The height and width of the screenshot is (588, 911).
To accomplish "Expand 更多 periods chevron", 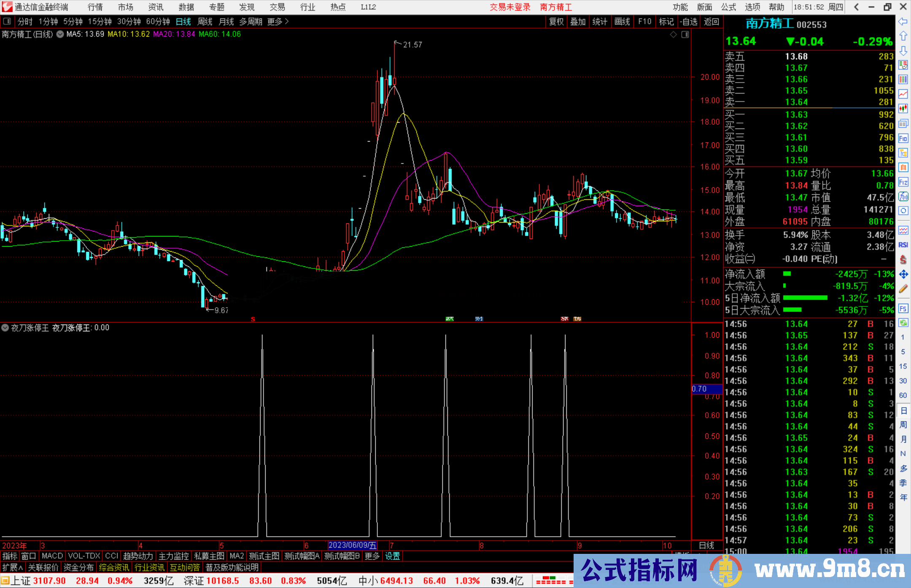I will 287,21.
